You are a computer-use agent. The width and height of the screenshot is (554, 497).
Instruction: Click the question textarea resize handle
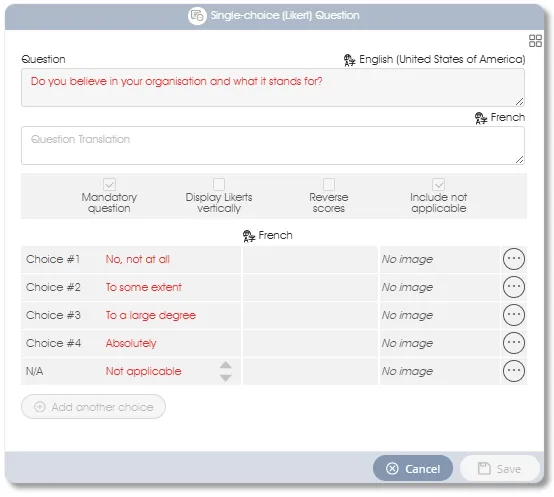[x=519, y=102]
